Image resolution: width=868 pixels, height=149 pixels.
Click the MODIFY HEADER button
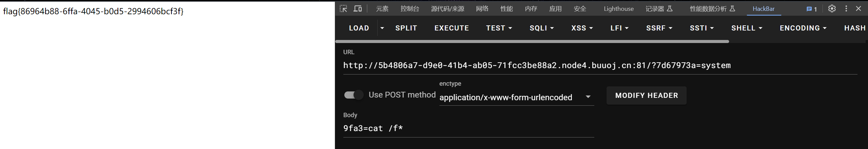tap(646, 95)
